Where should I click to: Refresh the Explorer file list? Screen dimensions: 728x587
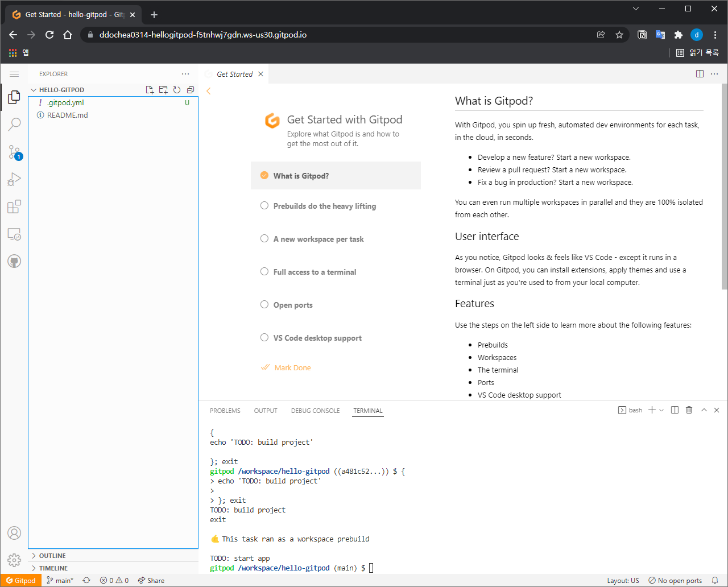tap(177, 90)
